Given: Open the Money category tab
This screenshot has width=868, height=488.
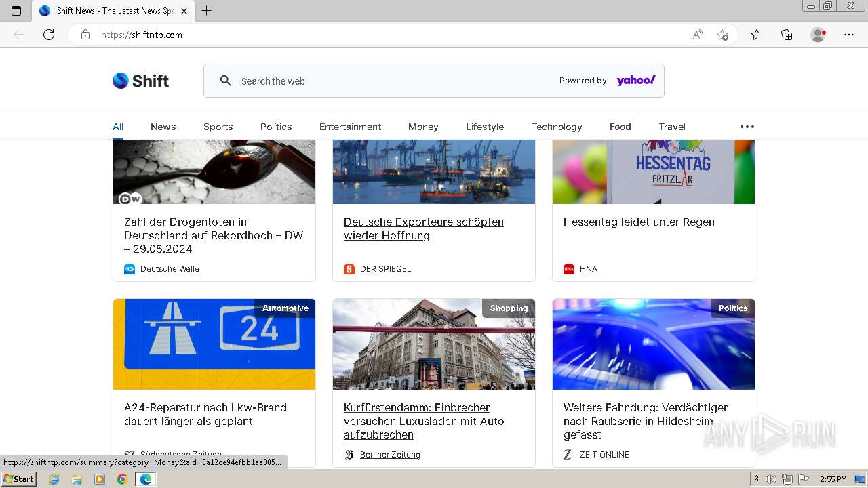Looking at the screenshot, I should pos(423,127).
